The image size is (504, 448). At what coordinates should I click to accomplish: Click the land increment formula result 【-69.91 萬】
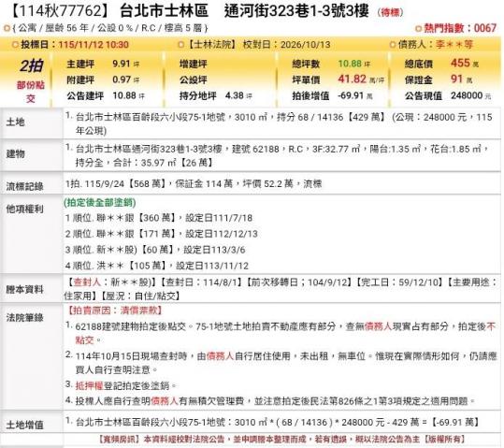tap(455, 422)
